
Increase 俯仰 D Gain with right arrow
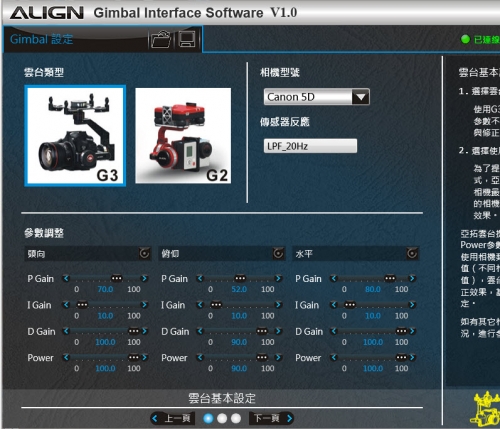click(x=278, y=331)
